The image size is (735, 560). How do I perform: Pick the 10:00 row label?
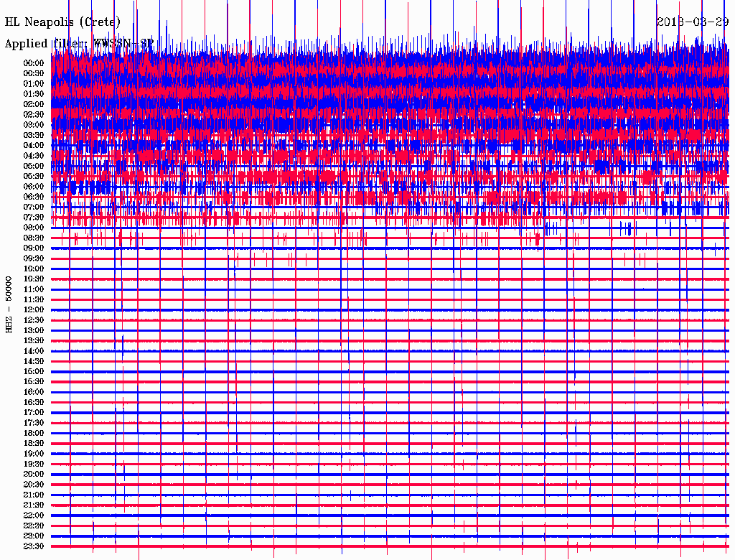coord(34,269)
